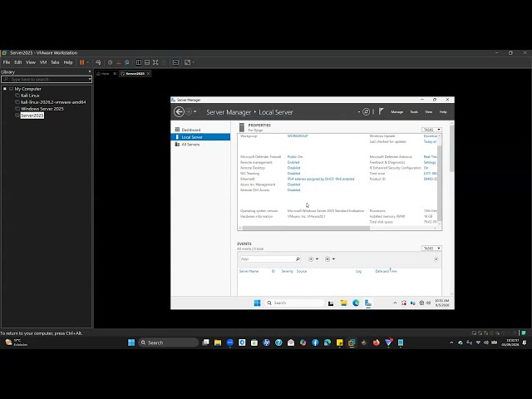Open the Server Manager Tools menu
Viewport: 532px width, 399px height.
coord(414,112)
